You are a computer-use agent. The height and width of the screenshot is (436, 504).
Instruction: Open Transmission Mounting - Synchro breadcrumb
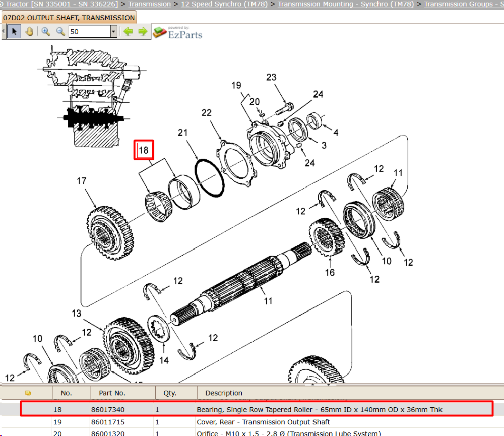(x=346, y=4)
